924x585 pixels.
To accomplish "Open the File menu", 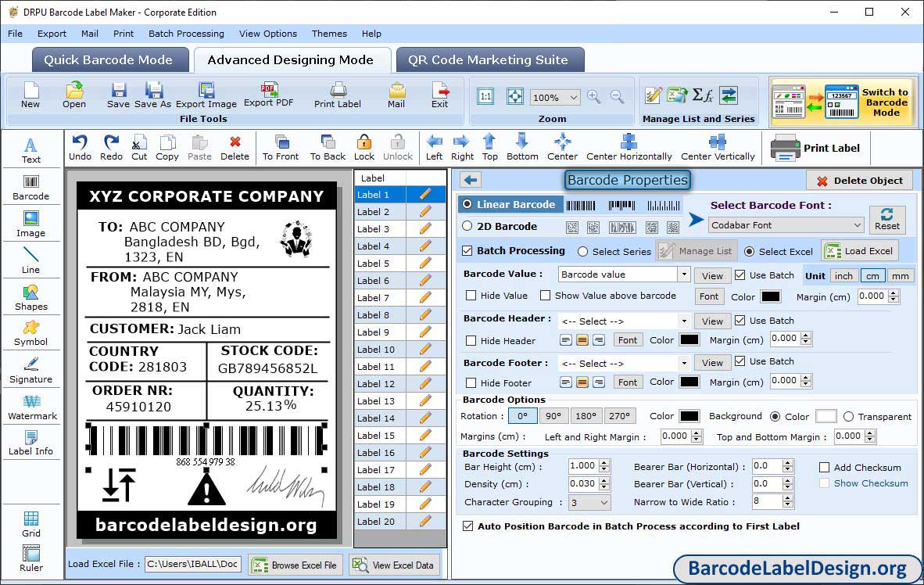I will click(x=16, y=34).
